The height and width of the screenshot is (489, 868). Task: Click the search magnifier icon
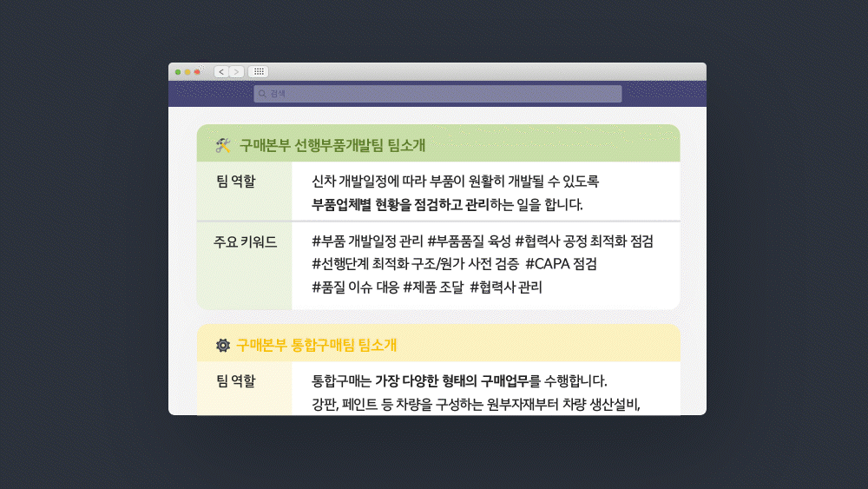262,94
